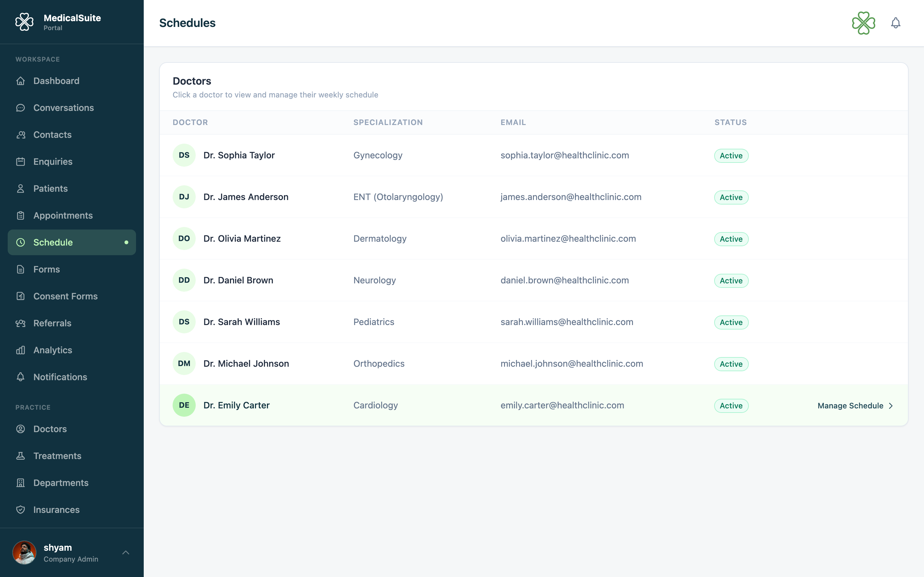Click the Treatments icon in sidebar

[x=21, y=456]
